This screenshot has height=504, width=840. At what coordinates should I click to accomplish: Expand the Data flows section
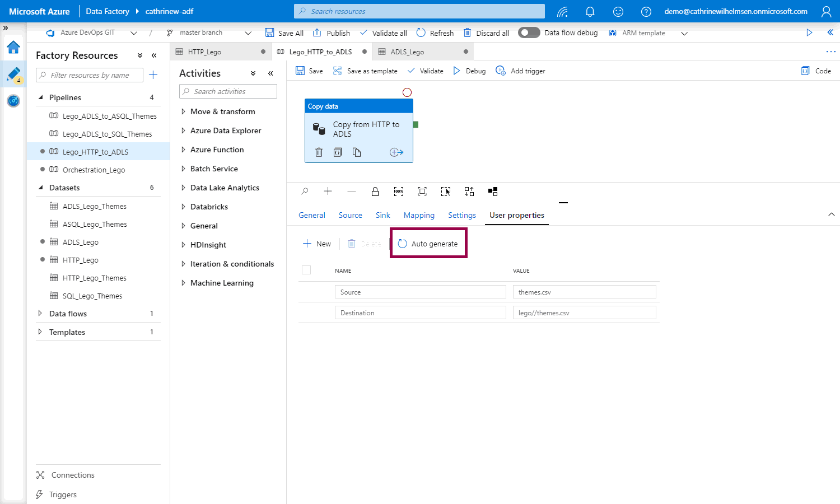40,314
